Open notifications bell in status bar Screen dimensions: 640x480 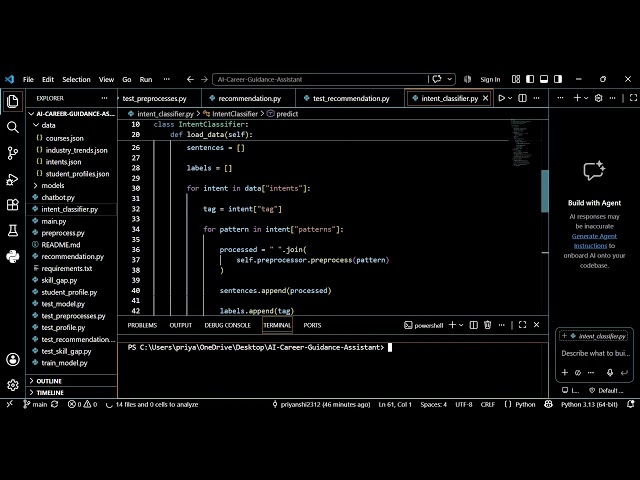[x=631, y=404]
